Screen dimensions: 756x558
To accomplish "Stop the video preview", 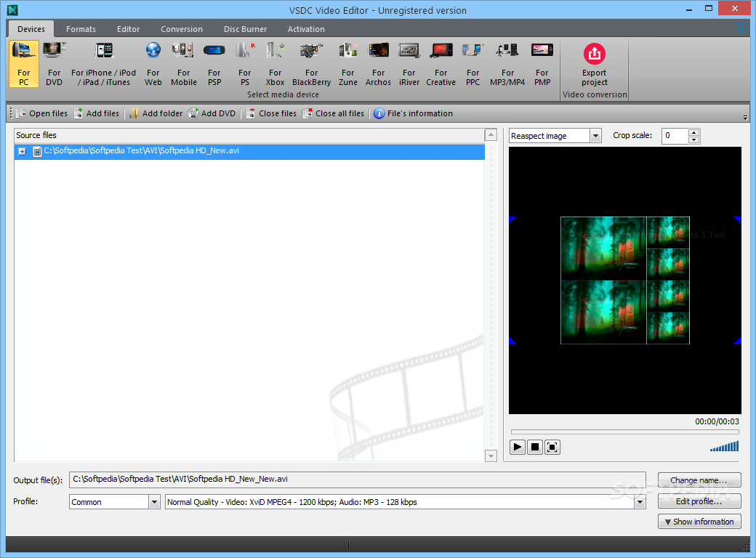I will click(x=535, y=447).
